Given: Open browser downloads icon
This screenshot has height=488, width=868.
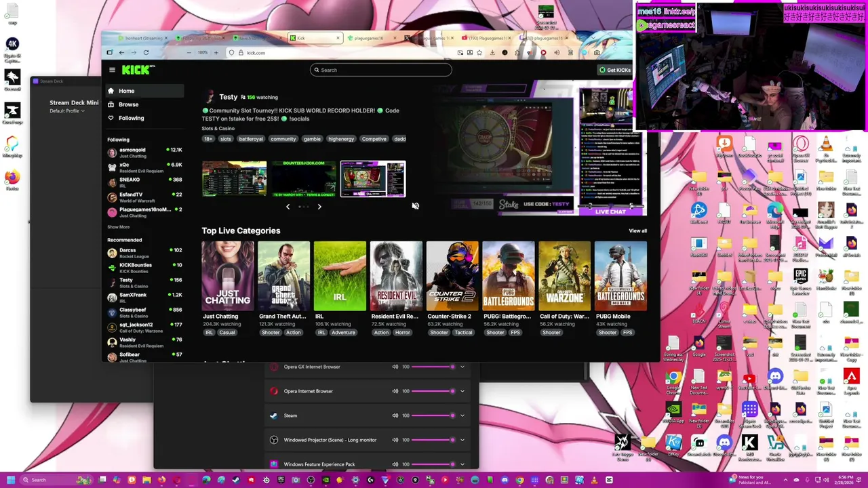Looking at the screenshot, I should pyautogui.click(x=492, y=52).
